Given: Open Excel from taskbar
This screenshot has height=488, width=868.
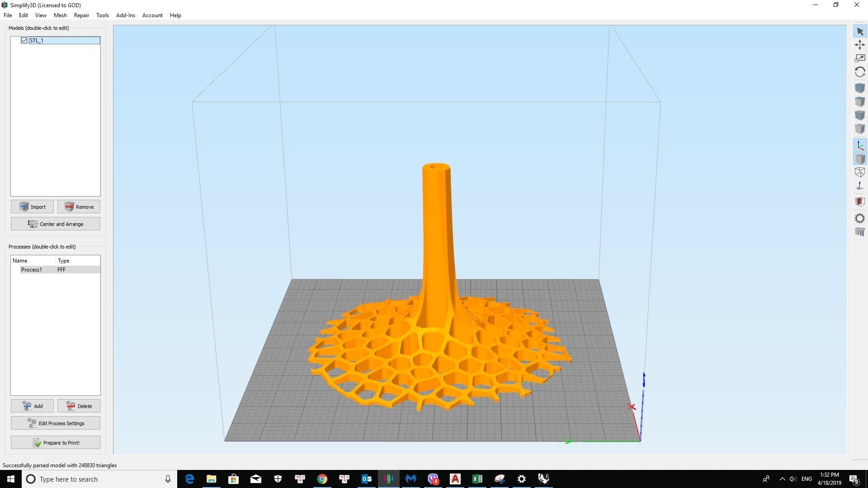Looking at the screenshot, I should click(477, 479).
